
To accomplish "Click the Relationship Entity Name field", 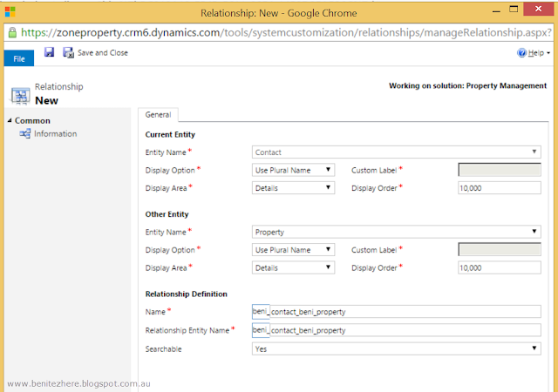I will click(x=396, y=330).
